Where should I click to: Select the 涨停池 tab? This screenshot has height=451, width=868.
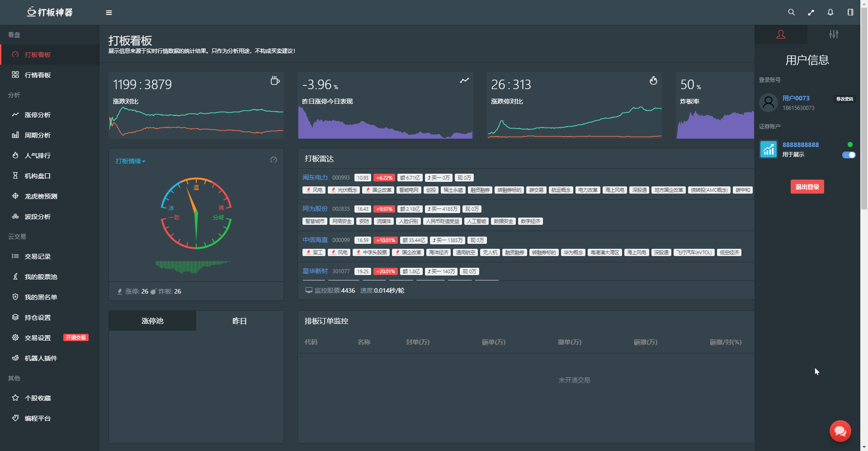point(152,321)
